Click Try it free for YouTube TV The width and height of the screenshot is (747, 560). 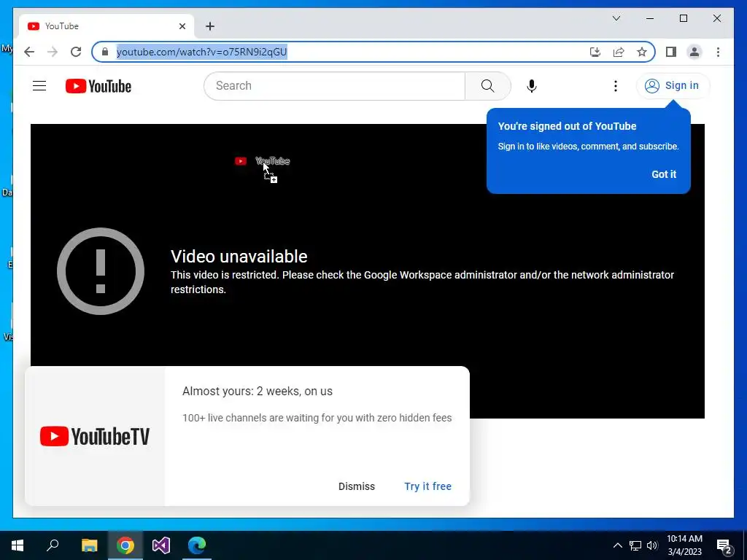pos(427,486)
